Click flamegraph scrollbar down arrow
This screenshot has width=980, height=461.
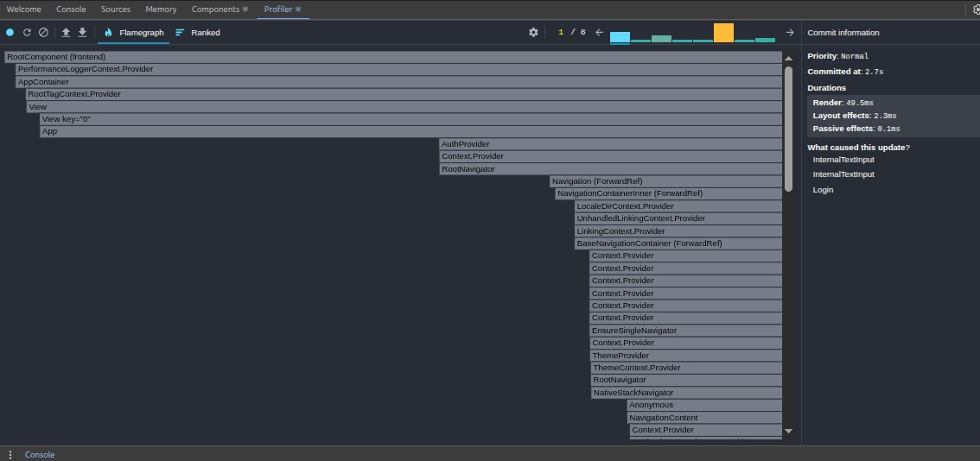click(789, 431)
